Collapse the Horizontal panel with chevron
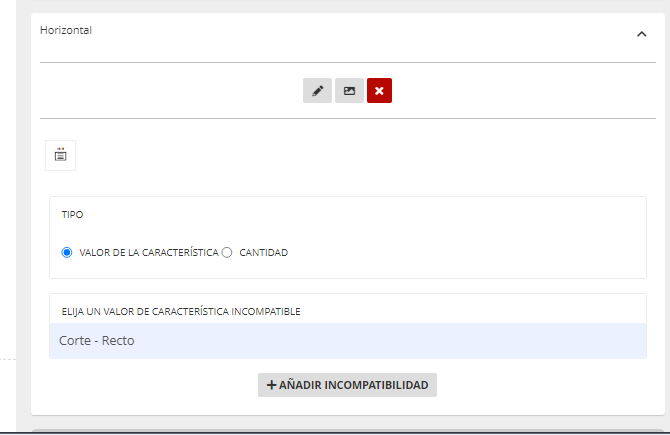The image size is (670, 435). pyautogui.click(x=641, y=34)
